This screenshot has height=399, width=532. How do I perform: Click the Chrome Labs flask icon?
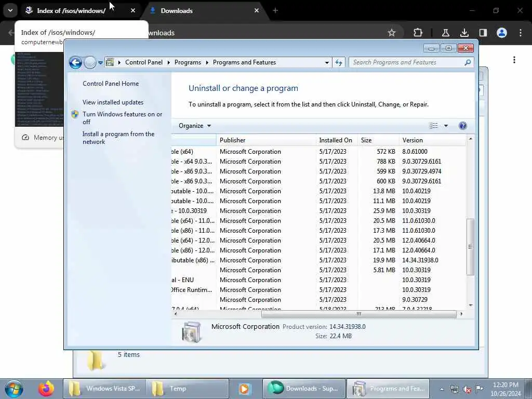[x=445, y=33]
